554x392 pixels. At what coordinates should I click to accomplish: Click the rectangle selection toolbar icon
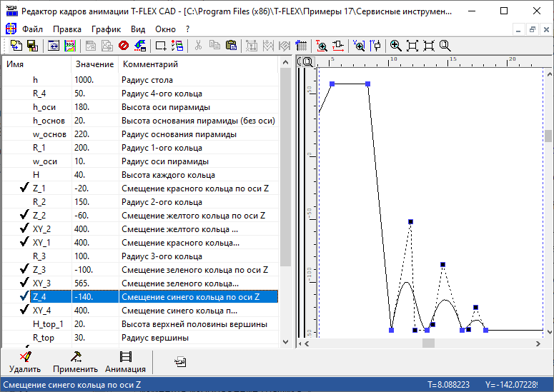click(x=161, y=46)
